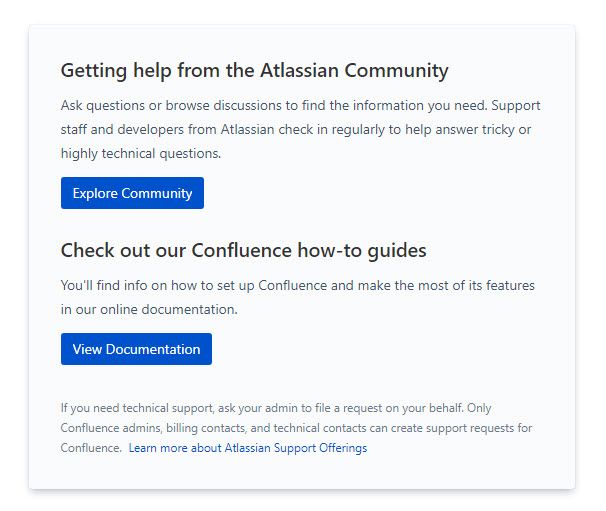Click the 'Check out our Confluence how-to guides' heading

[x=243, y=250]
